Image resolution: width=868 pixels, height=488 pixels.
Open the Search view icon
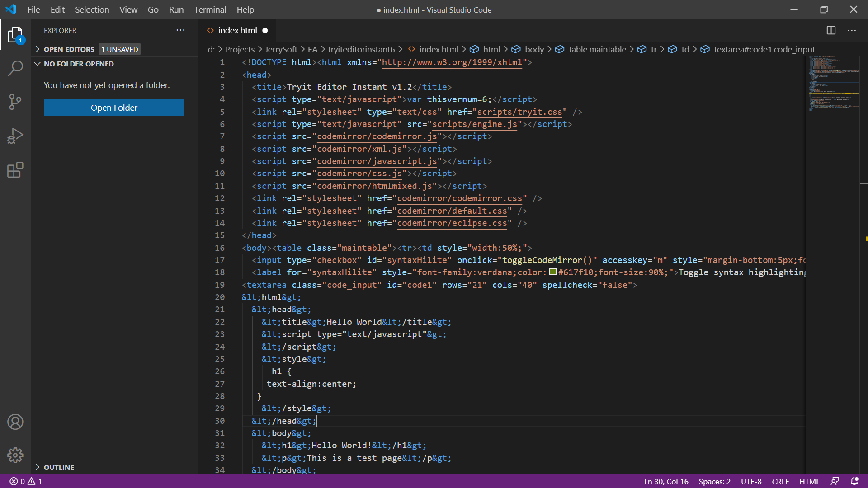(x=15, y=68)
